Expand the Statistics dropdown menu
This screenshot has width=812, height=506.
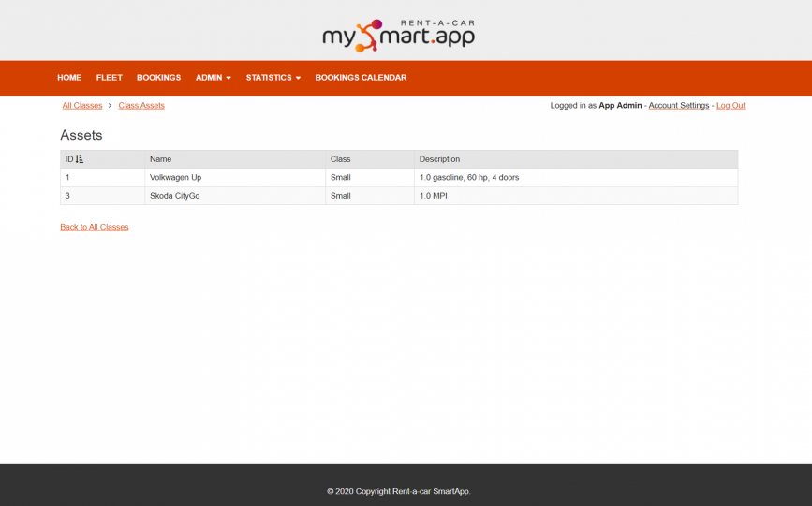[273, 78]
